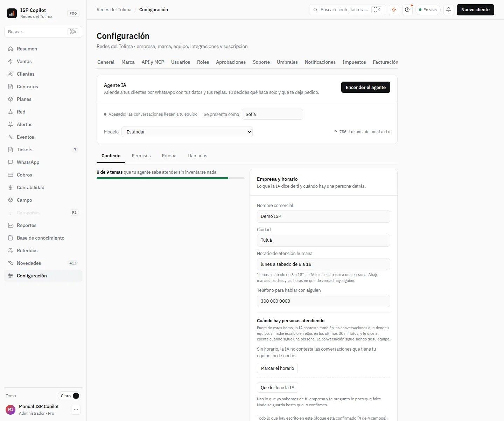
Task: Focus the top Buscar cliente, factura search box
Action: 347,10
